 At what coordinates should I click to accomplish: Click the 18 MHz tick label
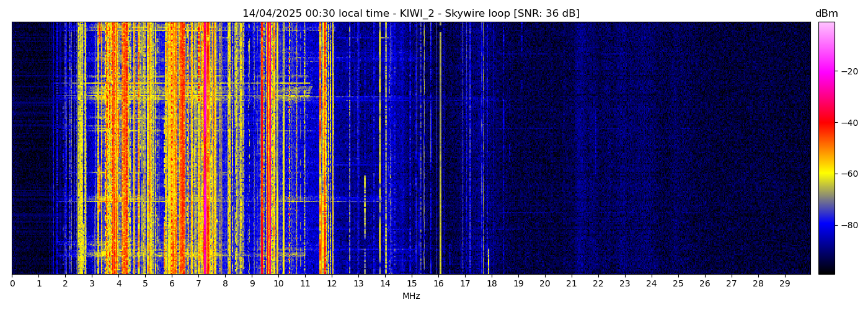pos(492,283)
